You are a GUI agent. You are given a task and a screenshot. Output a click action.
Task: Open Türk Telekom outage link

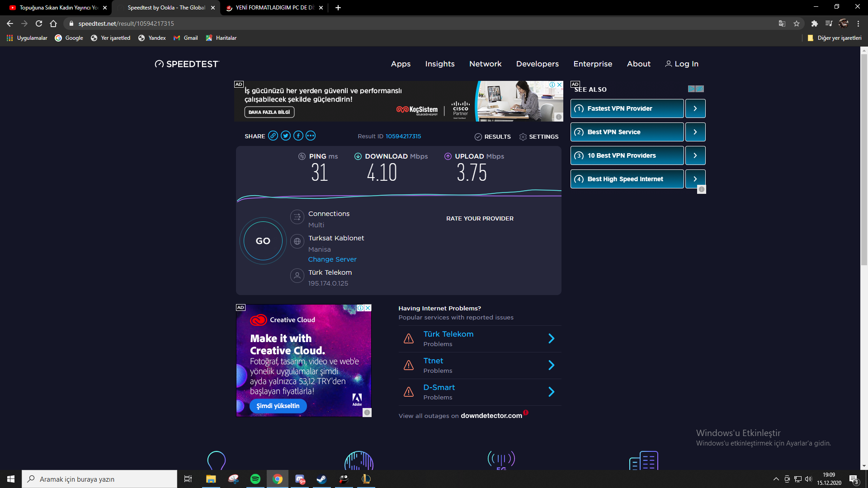tap(448, 334)
